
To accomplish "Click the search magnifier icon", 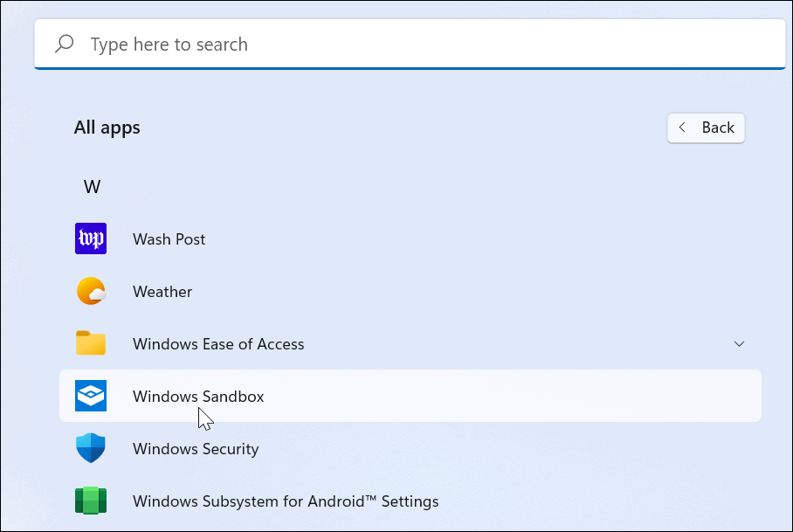I will tap(64, 43).
